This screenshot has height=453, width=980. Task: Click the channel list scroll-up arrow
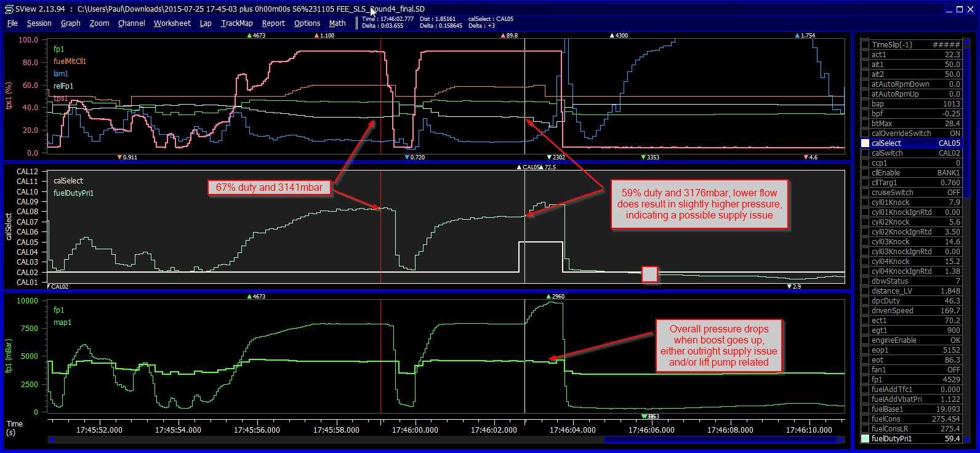(967, 42)
